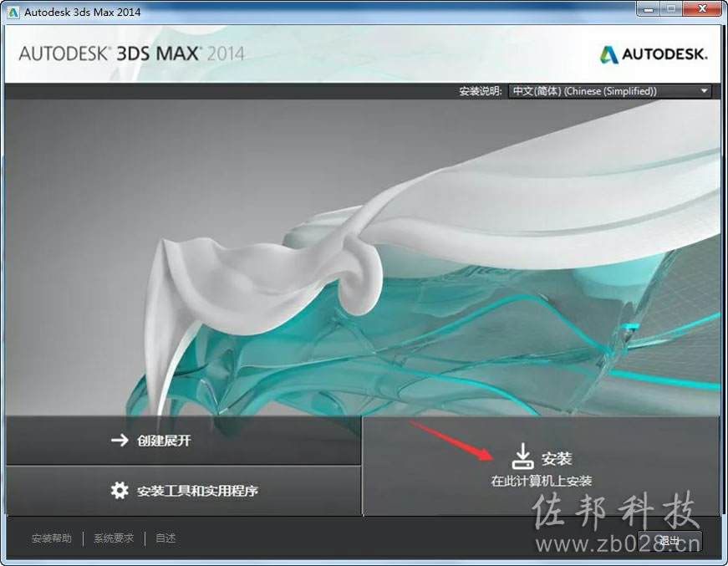Click the 创建展开 label
The image size is (728, 566).
(x=164, y=441)
